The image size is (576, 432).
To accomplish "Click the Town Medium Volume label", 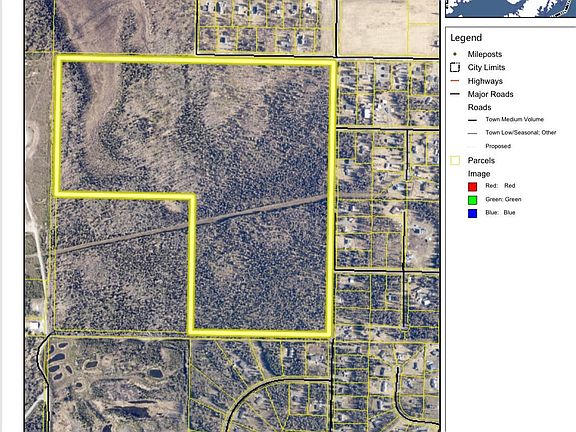I will click(514, 119).
